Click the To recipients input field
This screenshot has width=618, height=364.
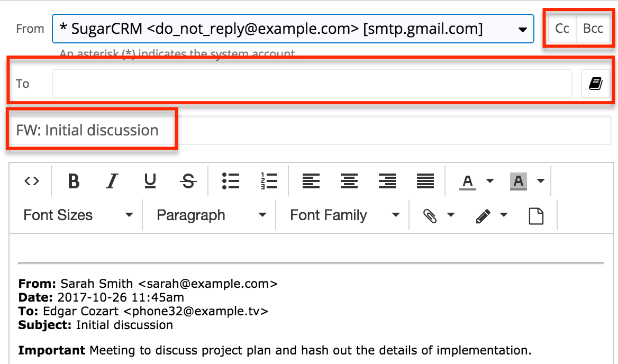(312, 84)
